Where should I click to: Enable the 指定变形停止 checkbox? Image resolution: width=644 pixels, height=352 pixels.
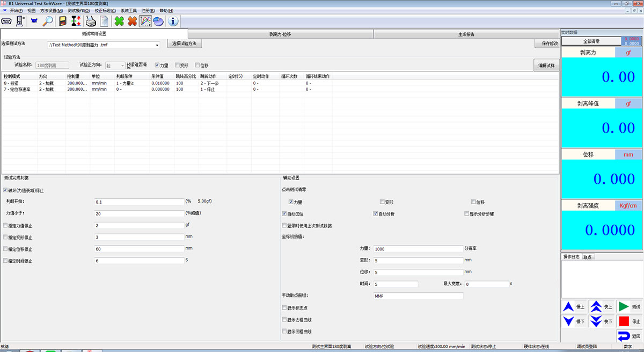(5, 238)
